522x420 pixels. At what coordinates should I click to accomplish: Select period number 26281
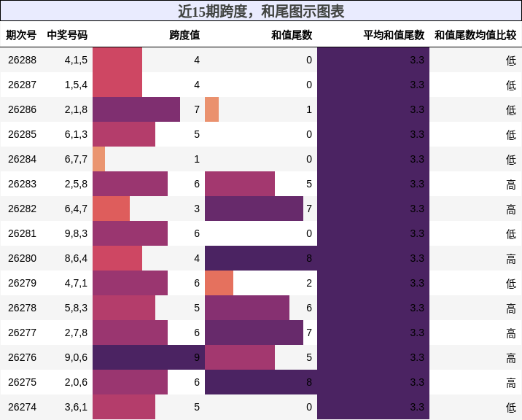coord(22,233)
